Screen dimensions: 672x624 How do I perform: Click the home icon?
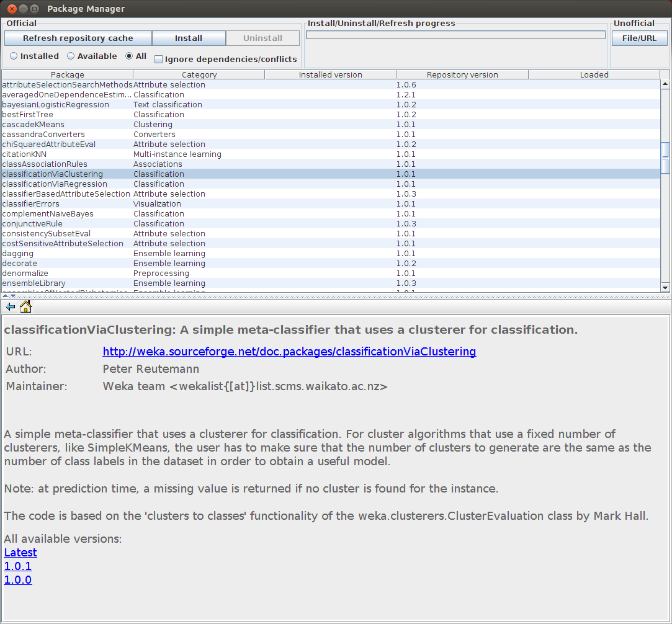point(25,306)
